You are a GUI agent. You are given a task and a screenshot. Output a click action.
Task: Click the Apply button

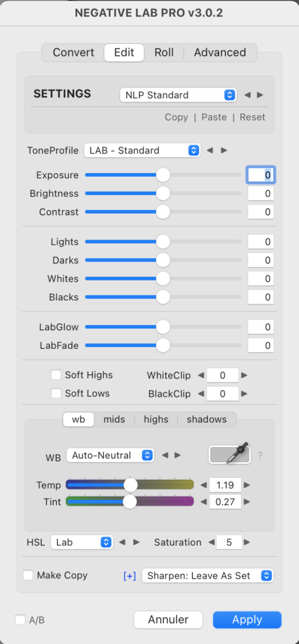(x=247, y=619)
